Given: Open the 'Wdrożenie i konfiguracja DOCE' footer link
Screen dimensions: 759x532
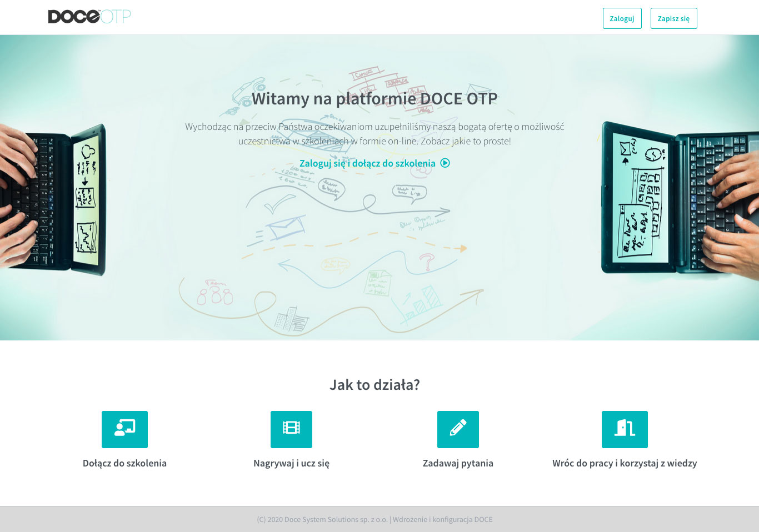Looking at the screenshot, I should click(442, 520).
